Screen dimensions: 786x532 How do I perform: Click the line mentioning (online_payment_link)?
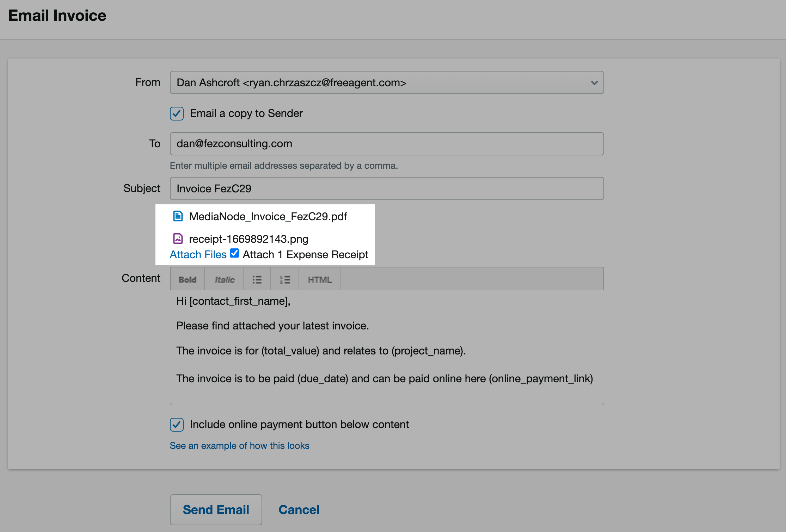click(x=385, y=379)
